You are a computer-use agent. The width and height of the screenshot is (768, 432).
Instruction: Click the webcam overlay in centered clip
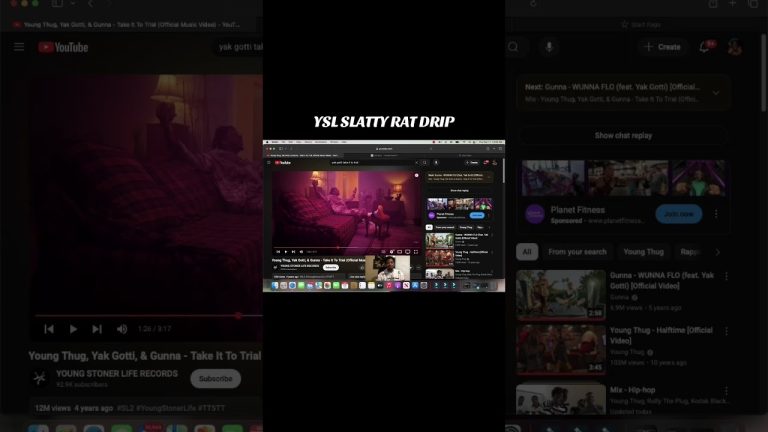(x=387, y=268)
